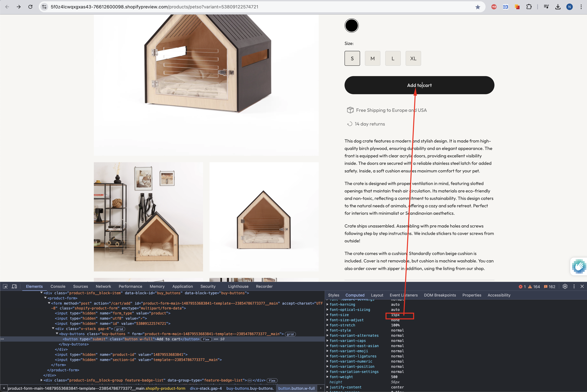Open lifestyle thumbnail with shelf and crate
The height and width of the screenshot is (392, 587).
click(x=148, y=217)
